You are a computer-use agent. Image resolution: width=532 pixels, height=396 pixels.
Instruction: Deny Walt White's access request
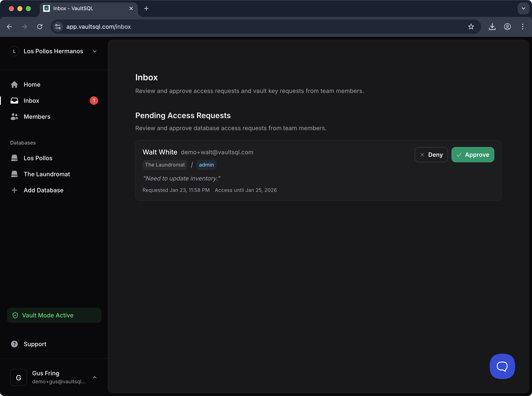(431, 155)
